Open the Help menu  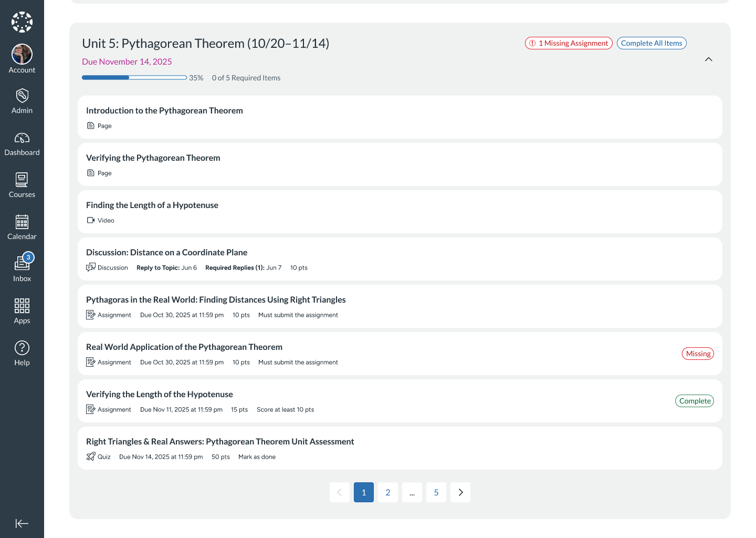[22, 352]
